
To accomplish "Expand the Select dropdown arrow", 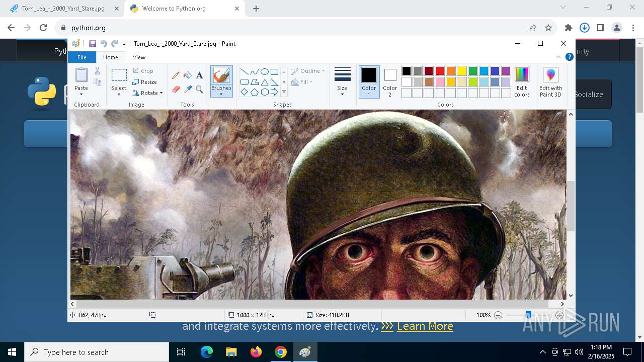I will tap(119, 95).
